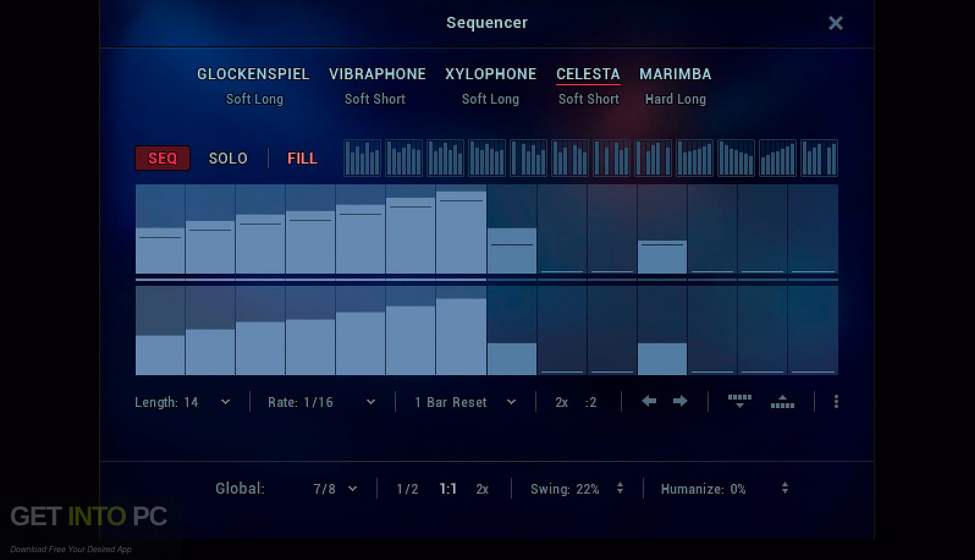Click the 1:1 global rate button

coord(447,488)
